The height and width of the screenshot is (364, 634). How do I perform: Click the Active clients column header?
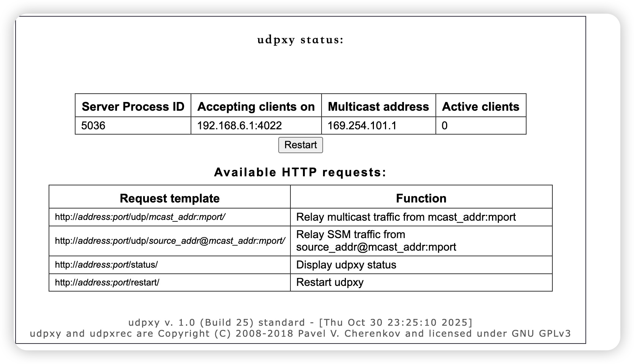[x=481, y=107]
